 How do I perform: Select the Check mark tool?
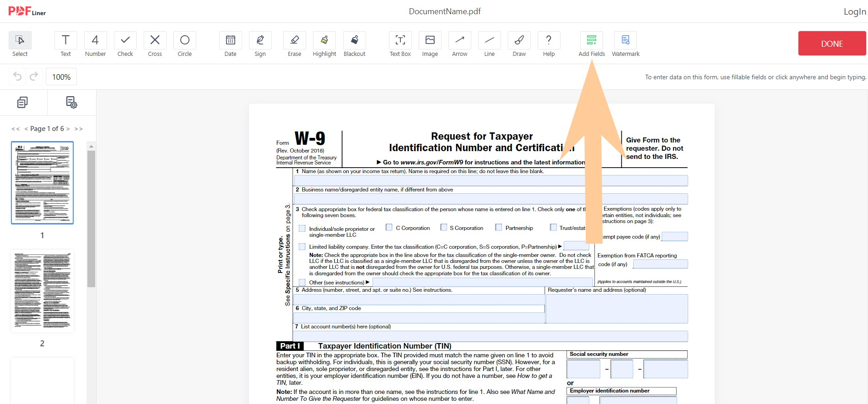click(125, 44)
